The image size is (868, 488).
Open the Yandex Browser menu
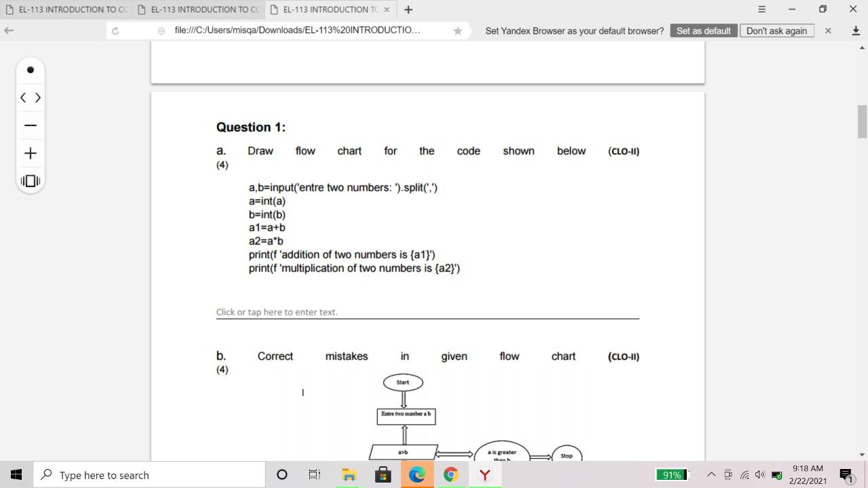[761, 9]
